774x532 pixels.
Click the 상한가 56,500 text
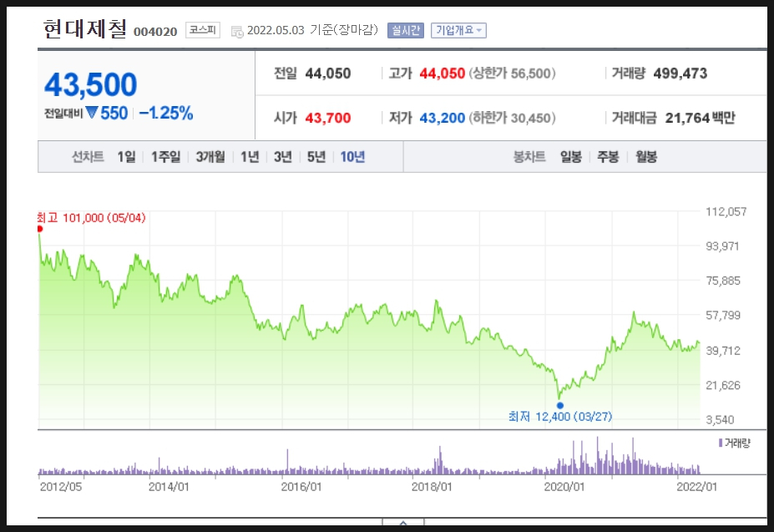tap(513, 73)
